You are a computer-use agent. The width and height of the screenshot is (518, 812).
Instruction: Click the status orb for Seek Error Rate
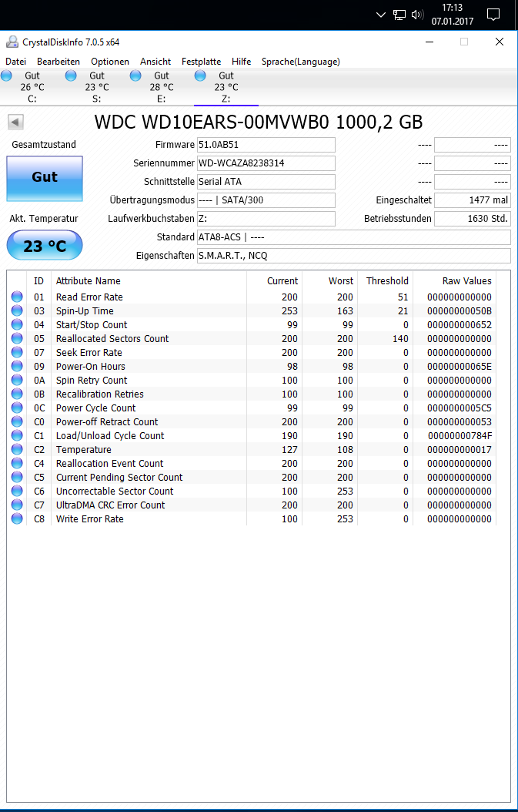17,352
